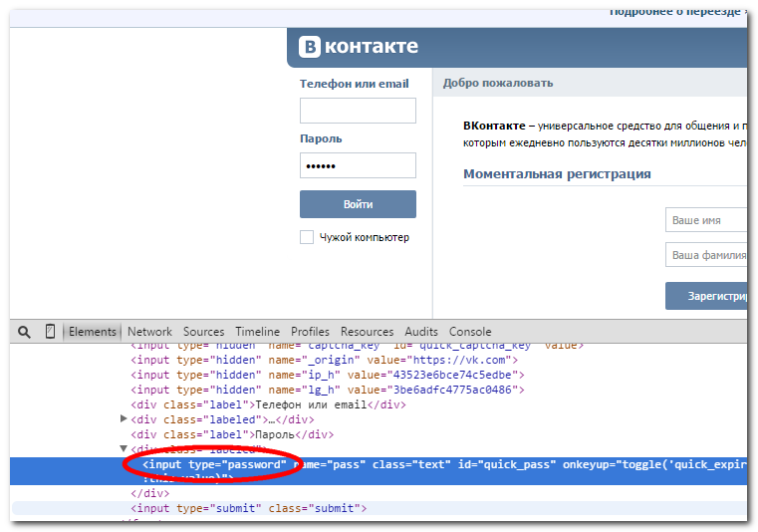Viewport: 758px width, 532px height.
Task: Select the closing </div> tag line
Action: 149,493
